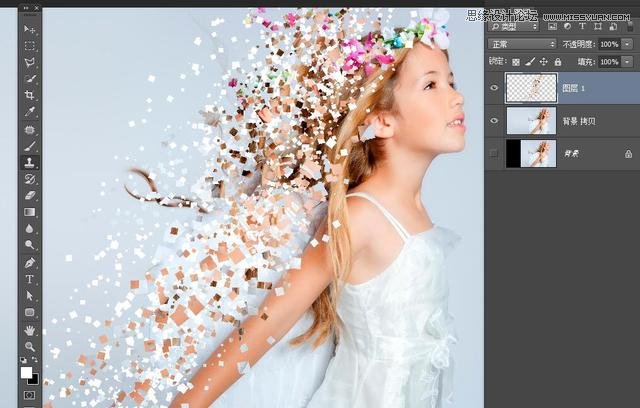Swap foreground and background colors

[35, 360]
